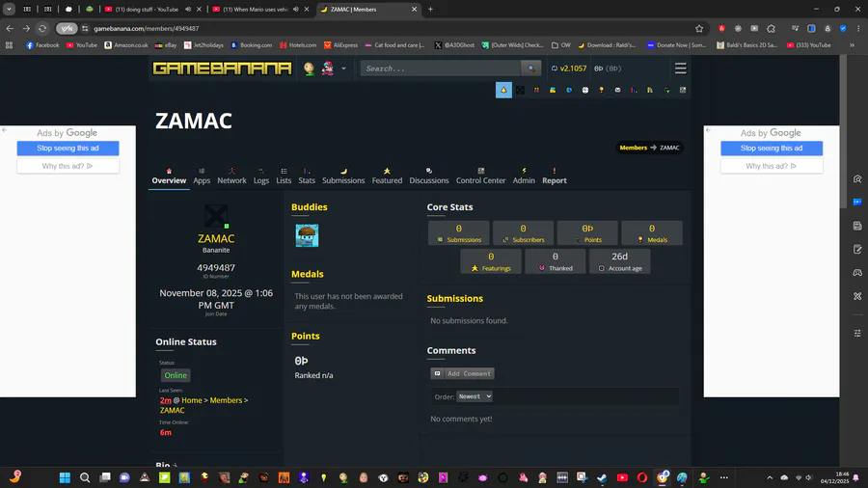Click the browser reload button
Viewport: 868px width, 488px height.
coord(42,28)
